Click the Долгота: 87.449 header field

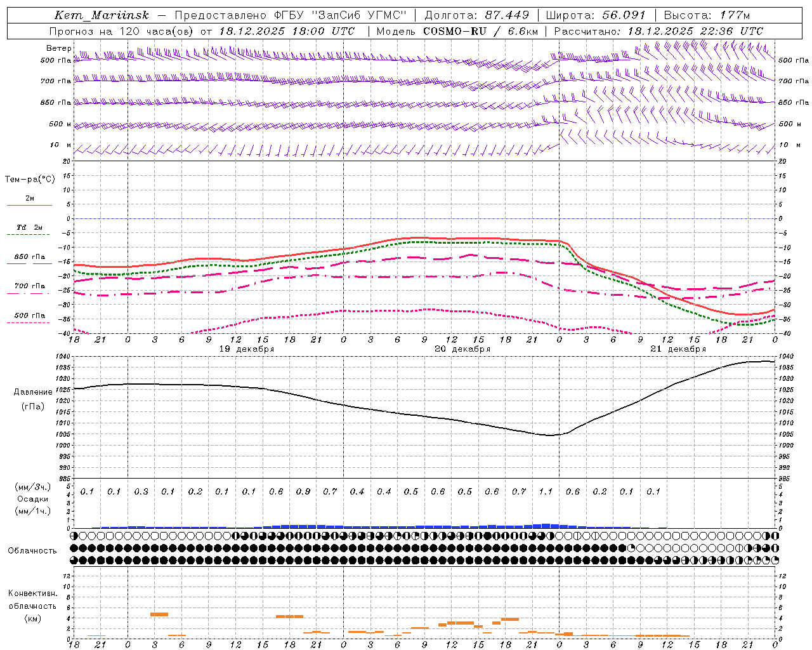tap(476, 15)
